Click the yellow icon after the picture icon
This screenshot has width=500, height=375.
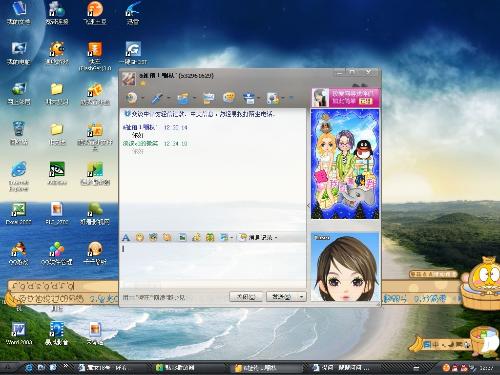point(196,237)
